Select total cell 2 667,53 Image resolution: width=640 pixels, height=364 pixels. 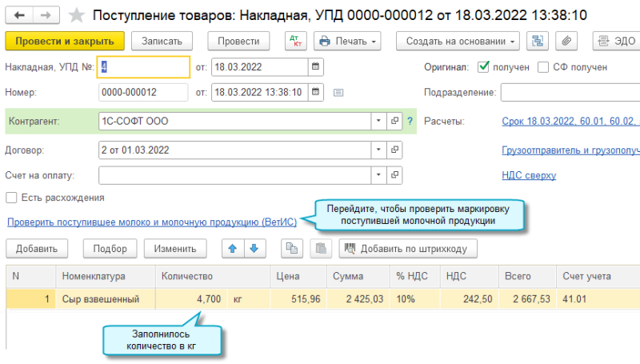pos(527,299)
